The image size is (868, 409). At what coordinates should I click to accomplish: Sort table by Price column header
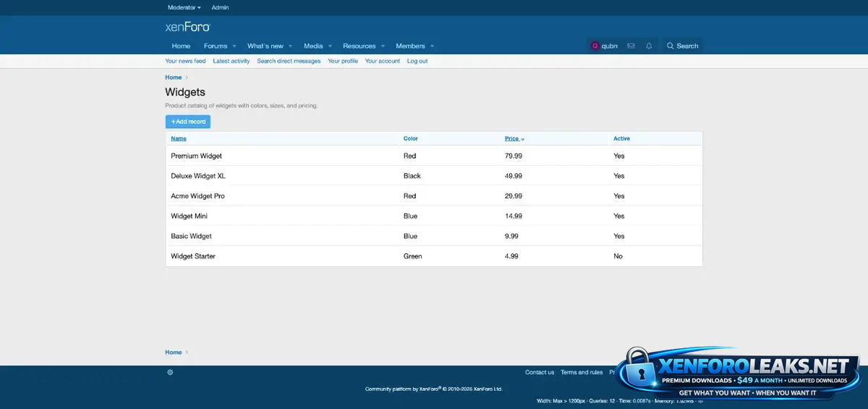coord(512,138)
